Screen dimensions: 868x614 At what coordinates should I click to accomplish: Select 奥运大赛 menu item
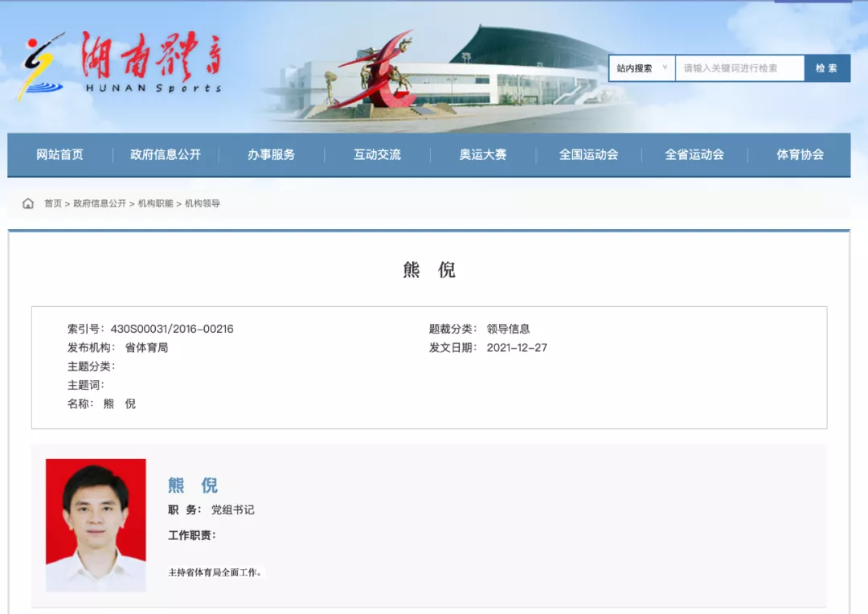tap(483, 154)
